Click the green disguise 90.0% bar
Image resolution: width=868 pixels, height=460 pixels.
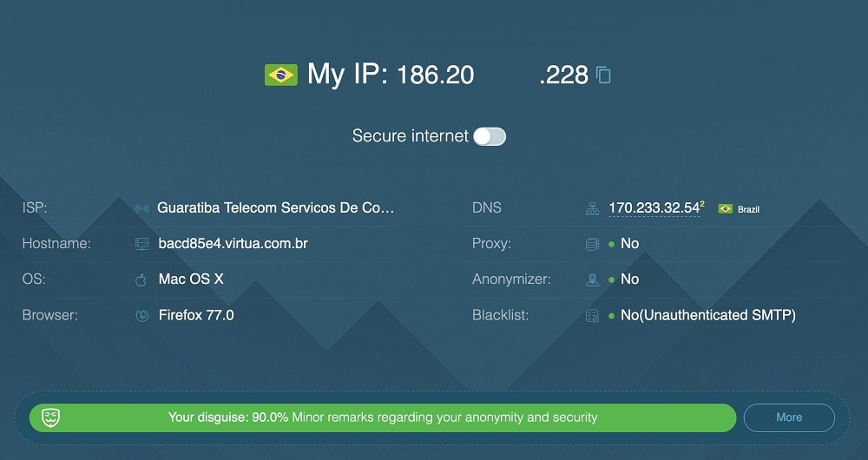383,417
